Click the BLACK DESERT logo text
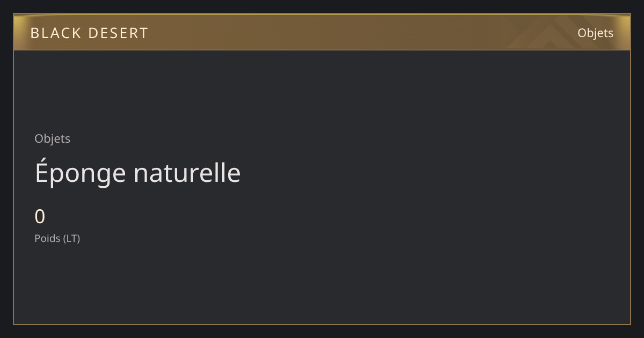 pos(89,33)
